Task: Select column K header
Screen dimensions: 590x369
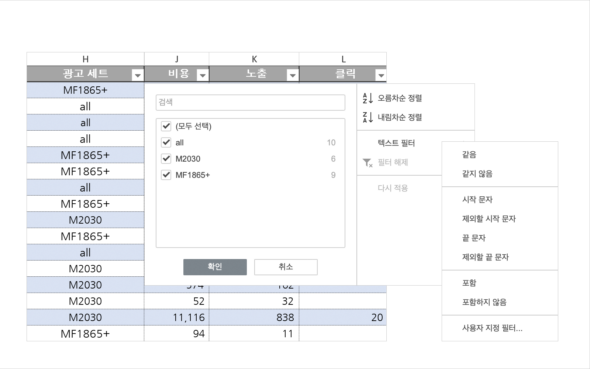Action: (254, 59)
